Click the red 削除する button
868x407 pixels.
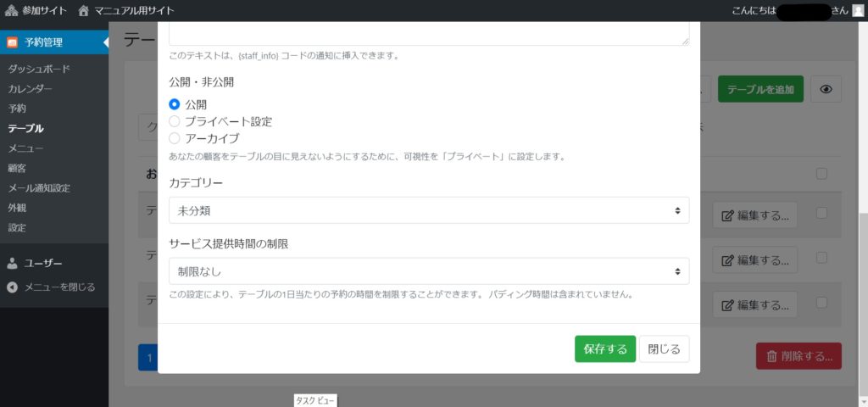798,356
